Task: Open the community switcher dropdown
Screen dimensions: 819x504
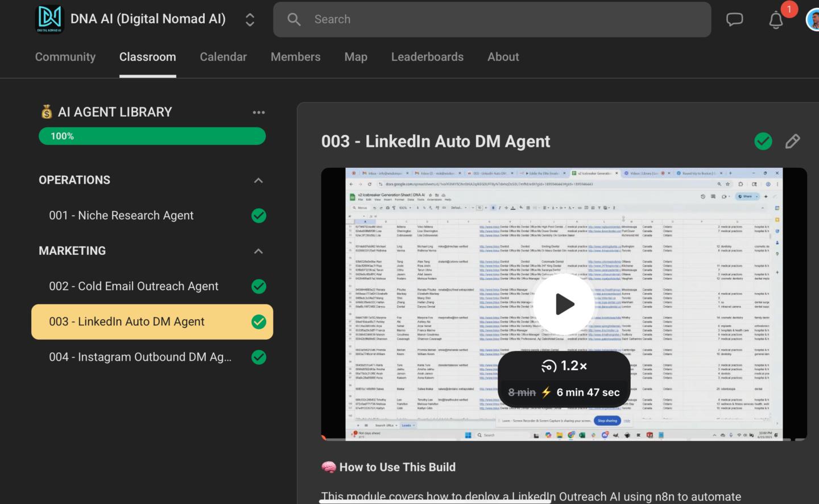Action: [x=250, y=19]
